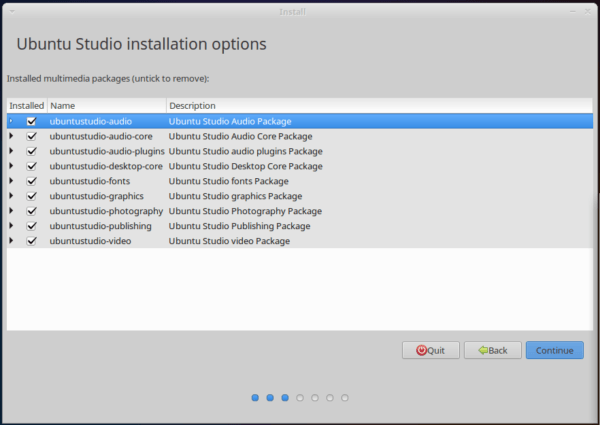Expand the ubuntustudio-desktop-core disclosure triangle
The width and height of the screenshot is (600, 425).
point(11,166)
